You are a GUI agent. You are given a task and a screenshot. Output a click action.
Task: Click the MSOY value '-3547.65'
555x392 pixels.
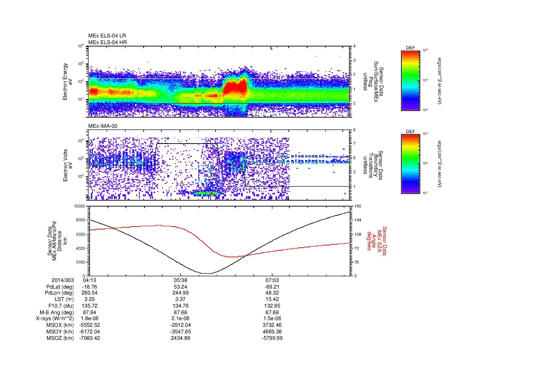[181, 332]
